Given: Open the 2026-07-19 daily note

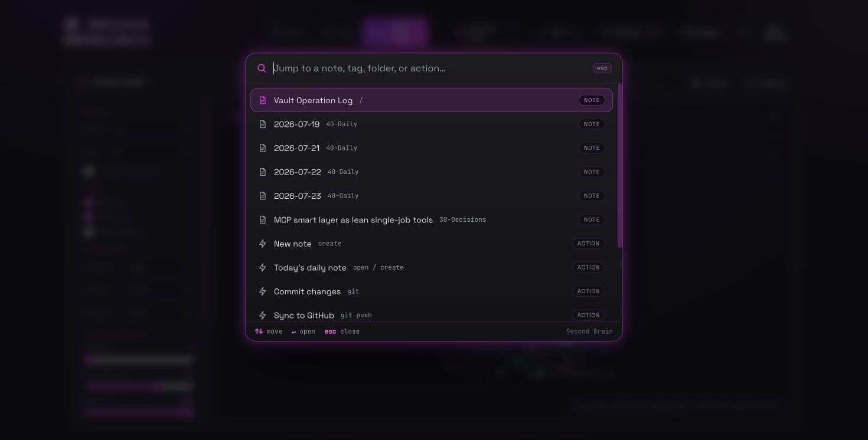Looking at the screenshot, I should (x=432, y=124).
